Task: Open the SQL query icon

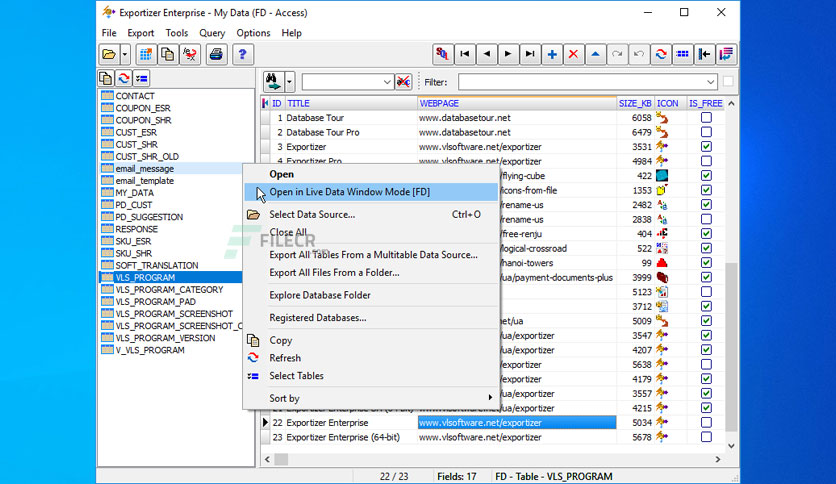Action: pos(443,54)
